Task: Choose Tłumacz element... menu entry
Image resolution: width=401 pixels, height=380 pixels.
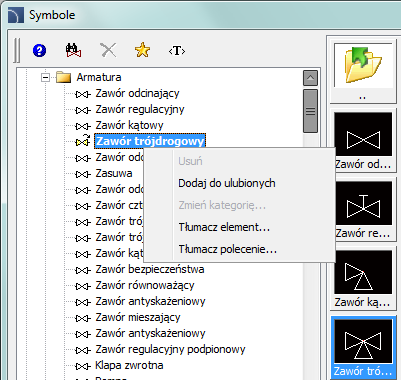Action: point(239,227)
